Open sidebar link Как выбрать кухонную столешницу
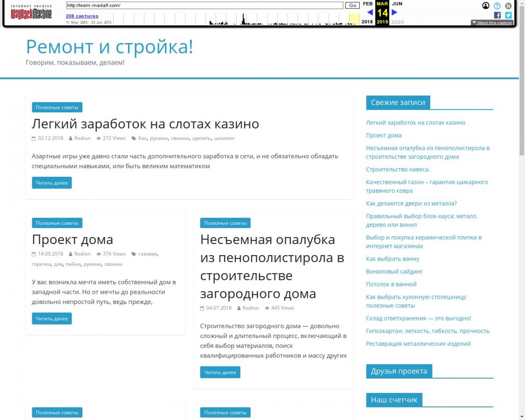Image resolution: width=525 pixels, height=420 pixels. (x=416, y=301)
